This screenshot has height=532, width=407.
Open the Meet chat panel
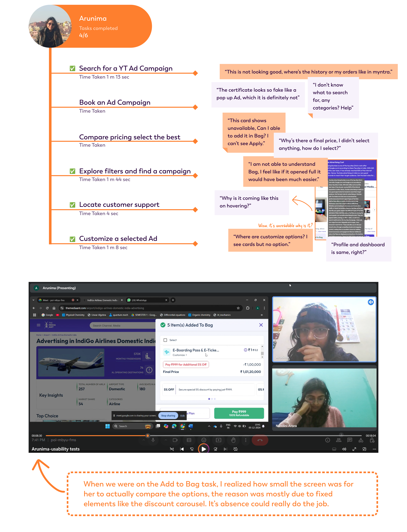tap(350, 440)
